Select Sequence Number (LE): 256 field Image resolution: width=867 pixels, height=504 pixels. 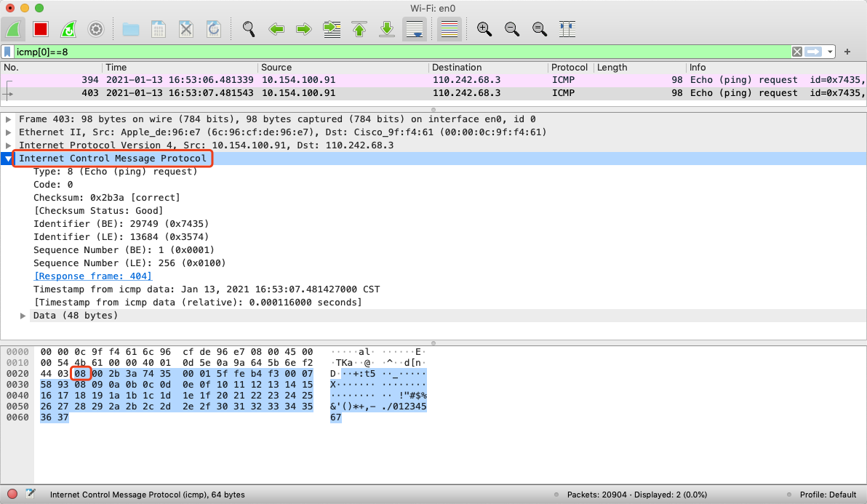(129, 263)
